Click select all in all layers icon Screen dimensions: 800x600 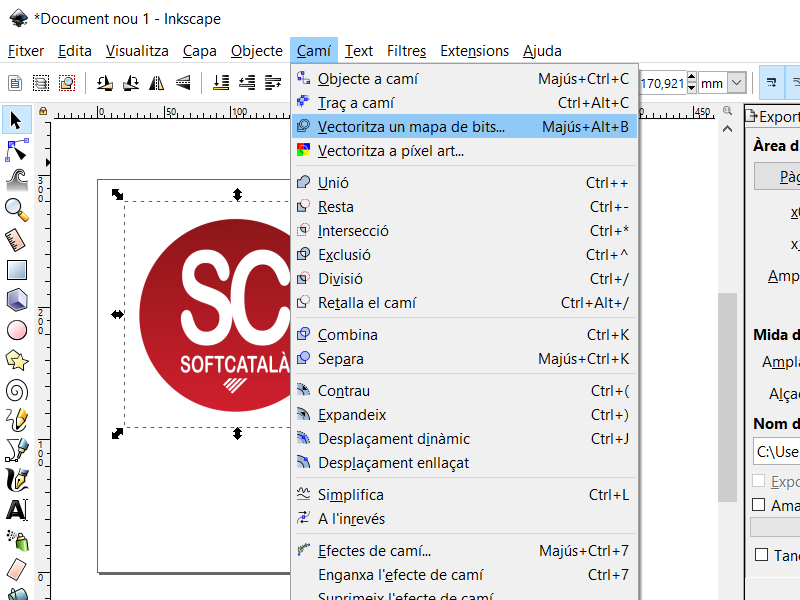[41, 83]
